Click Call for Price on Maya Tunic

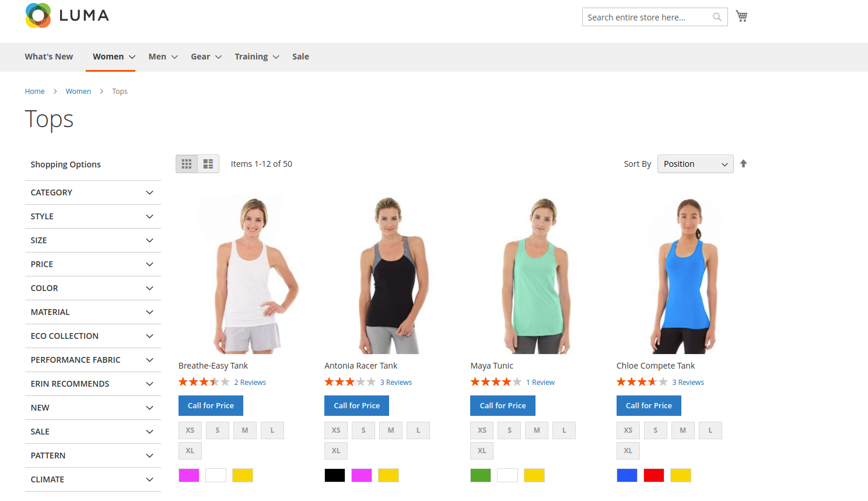tap(502, 405)
